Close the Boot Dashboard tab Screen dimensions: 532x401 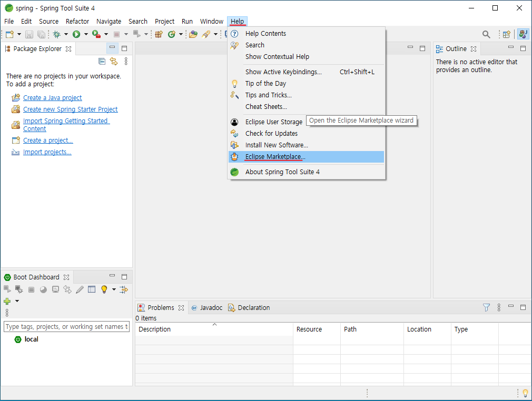point(66,277)
